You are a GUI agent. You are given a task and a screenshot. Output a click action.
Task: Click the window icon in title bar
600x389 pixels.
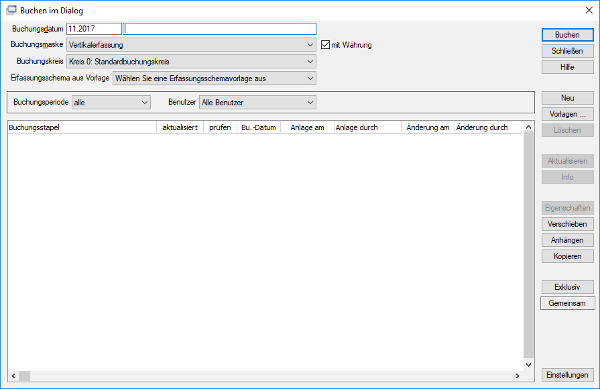point(11,10)
